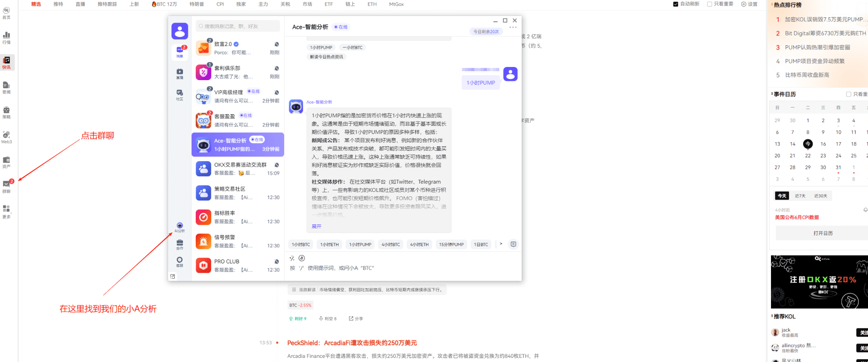Click the 解读今日热点资讯 suggestion chip
Screen dimensions: 868x362
pos(326,57)
